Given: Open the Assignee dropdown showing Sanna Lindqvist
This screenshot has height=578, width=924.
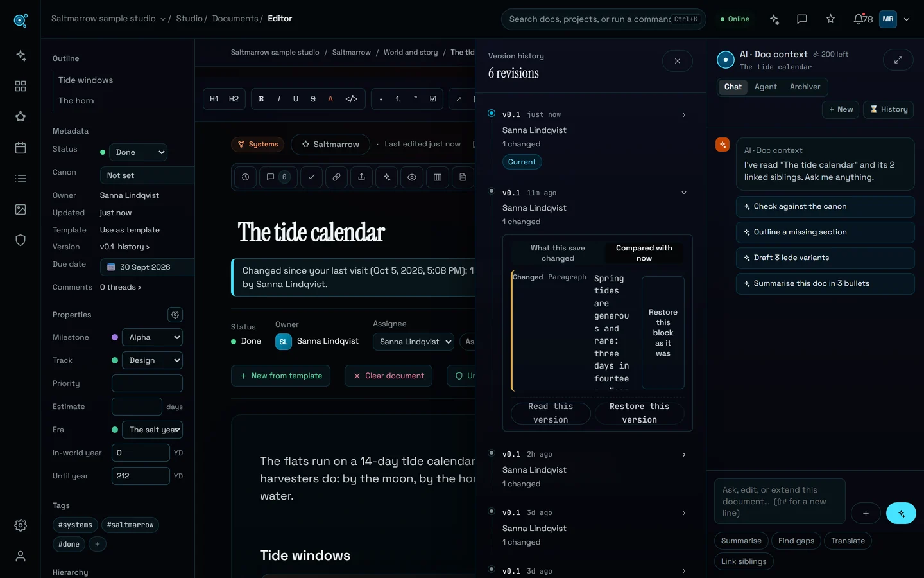Looking at the screenshot, I should click(413, 342).
